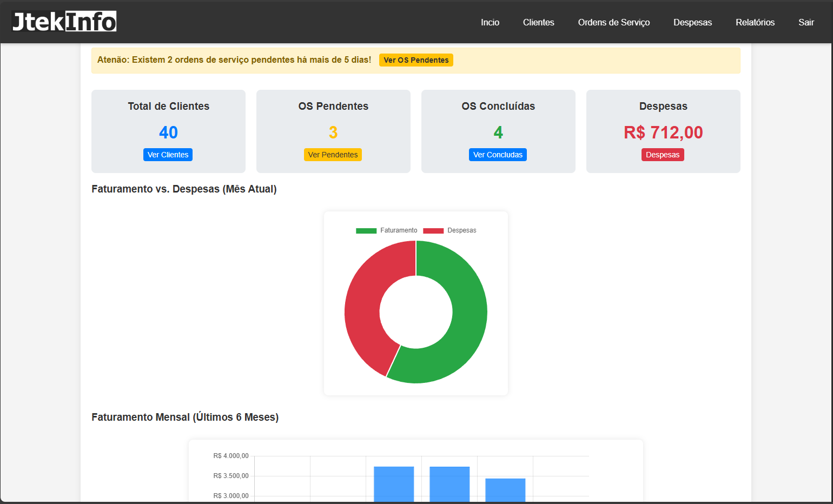Click the JtekInfo logo
The width and height of the screenshot is (833, 504).
[x=64, y=22]
